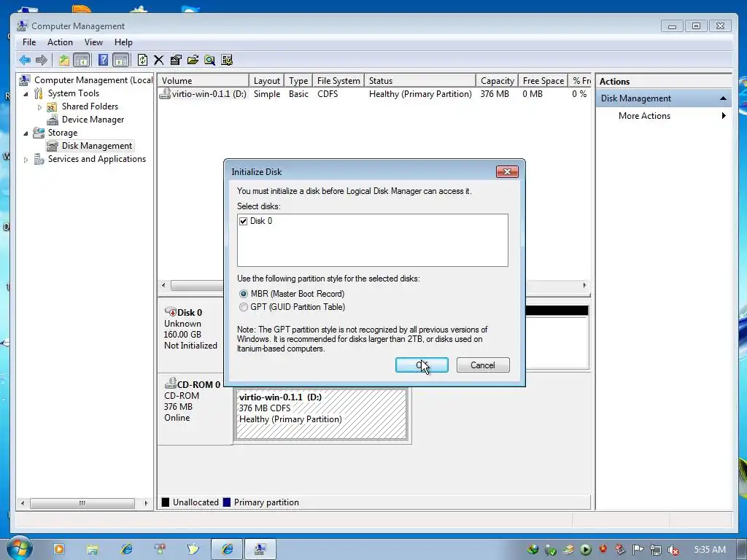Expand the More Actions submenu arrow
This screenshot has width=747, height=560.
724,116
